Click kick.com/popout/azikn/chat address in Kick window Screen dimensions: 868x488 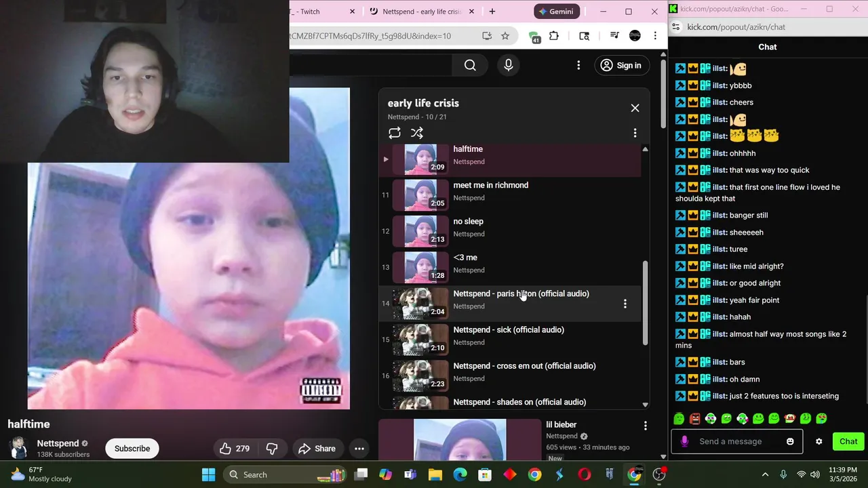736,27
